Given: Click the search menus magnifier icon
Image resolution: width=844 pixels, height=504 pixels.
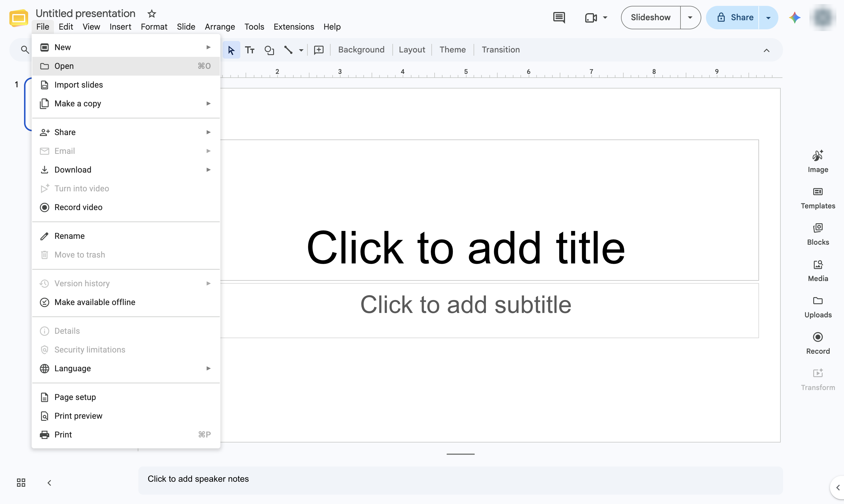Looking at the screenshot, I should pyautogui.click(x=25, y=50).
